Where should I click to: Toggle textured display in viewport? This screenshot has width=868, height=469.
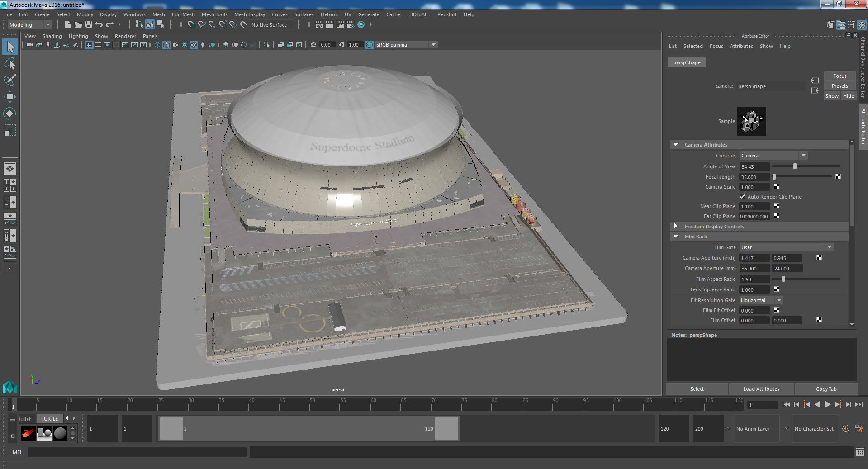tap(194, 45)
